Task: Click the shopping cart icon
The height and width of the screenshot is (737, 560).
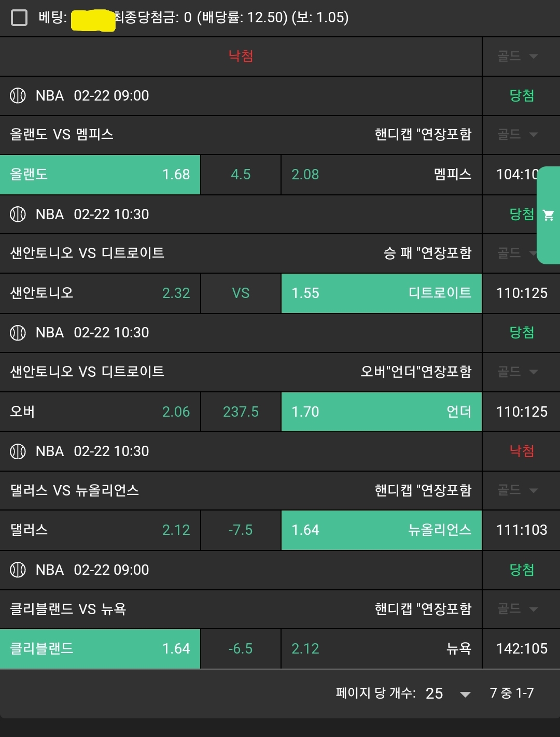Action: [548, 215]
